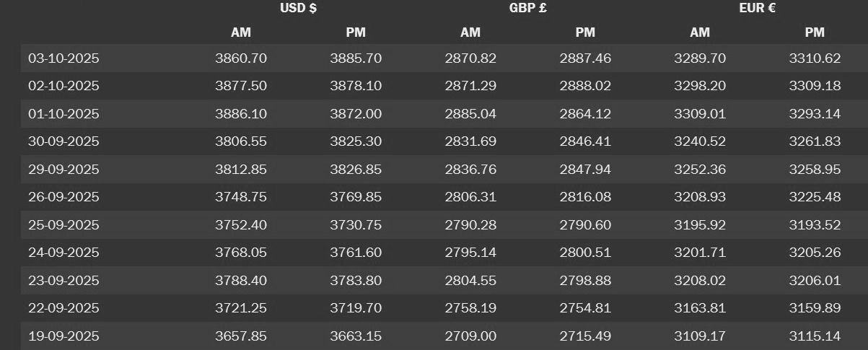Screen dimensions: 868x350
Task: Select the PM subheader under GBP £
Action: pyautogui.click(x=585, y=32)
